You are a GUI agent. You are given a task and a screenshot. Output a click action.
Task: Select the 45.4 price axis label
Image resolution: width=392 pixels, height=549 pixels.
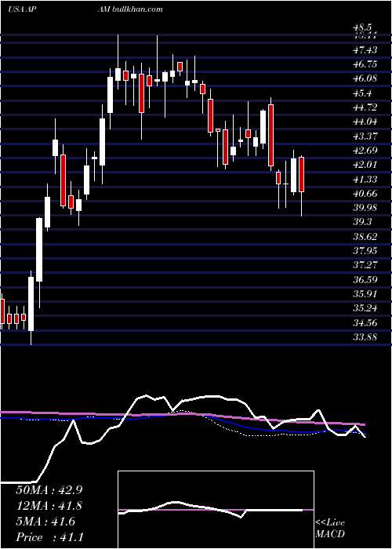click(x=362, y=93)
